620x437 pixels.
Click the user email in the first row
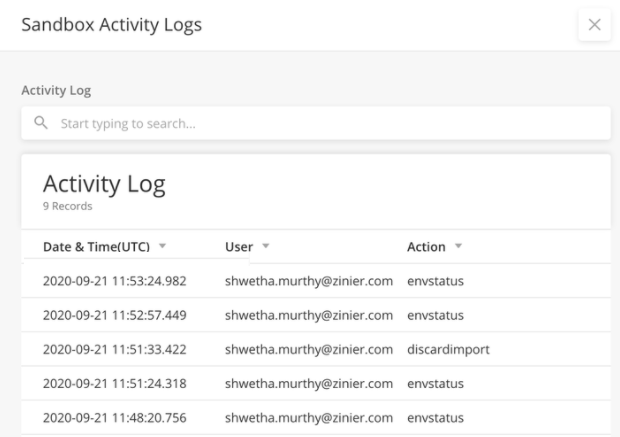(309, 281)
